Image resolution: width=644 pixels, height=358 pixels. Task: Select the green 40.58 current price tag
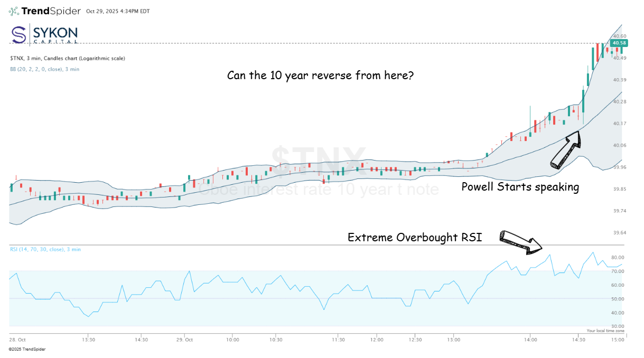(x=618, y=43)
